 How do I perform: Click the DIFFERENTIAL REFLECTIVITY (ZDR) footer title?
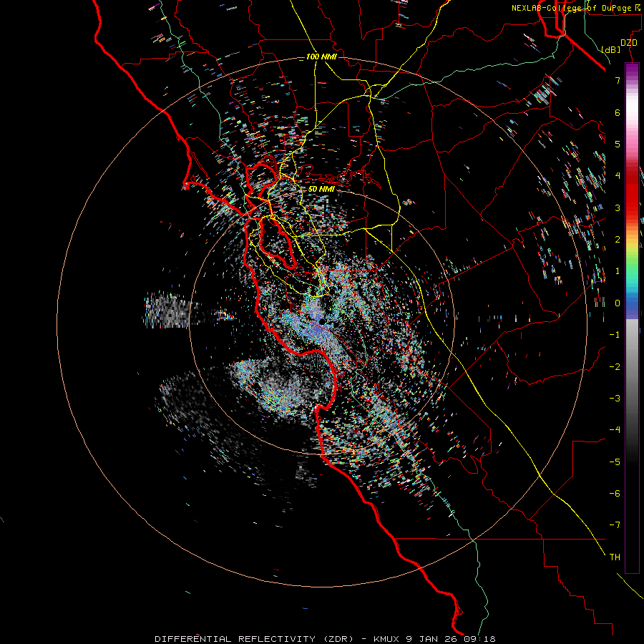254,639
